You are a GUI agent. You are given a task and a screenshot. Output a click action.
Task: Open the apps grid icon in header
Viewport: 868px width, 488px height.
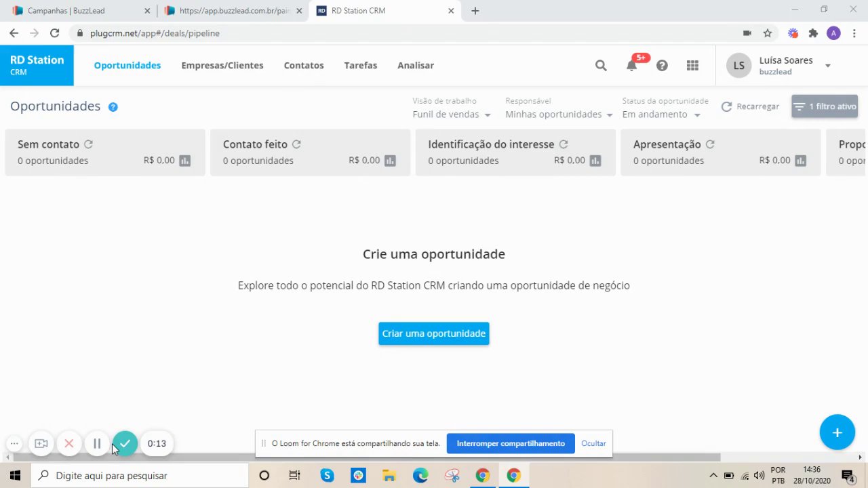(692, 65)
